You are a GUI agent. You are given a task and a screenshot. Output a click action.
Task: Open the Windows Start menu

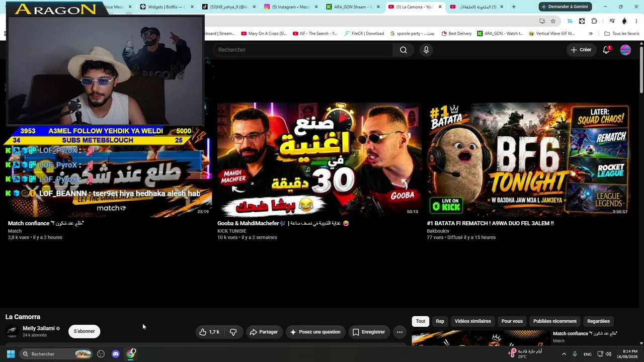click(11, 354)
